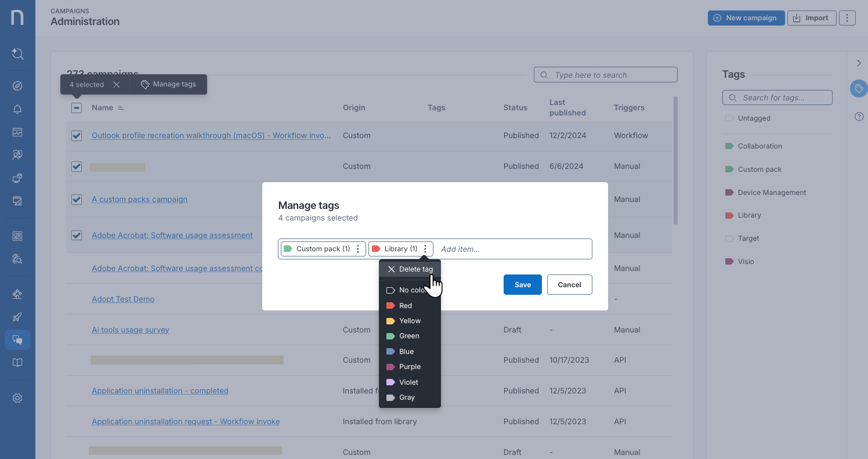Open the library book icon in sidebar
Screen dimensions: 868x459
click(x=17, y=363)
